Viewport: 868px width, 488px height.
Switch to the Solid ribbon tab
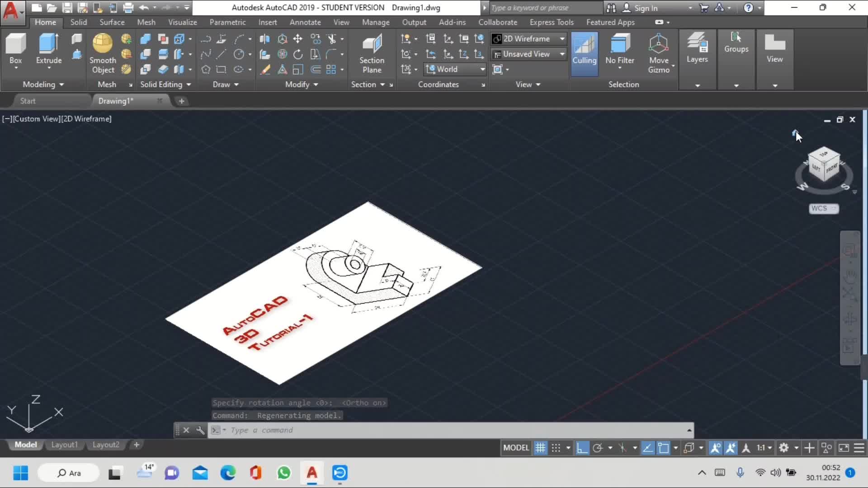[78, 22]
